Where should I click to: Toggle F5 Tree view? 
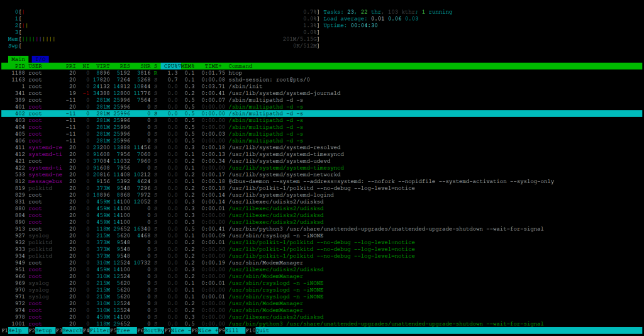click(x=125, y=330)
